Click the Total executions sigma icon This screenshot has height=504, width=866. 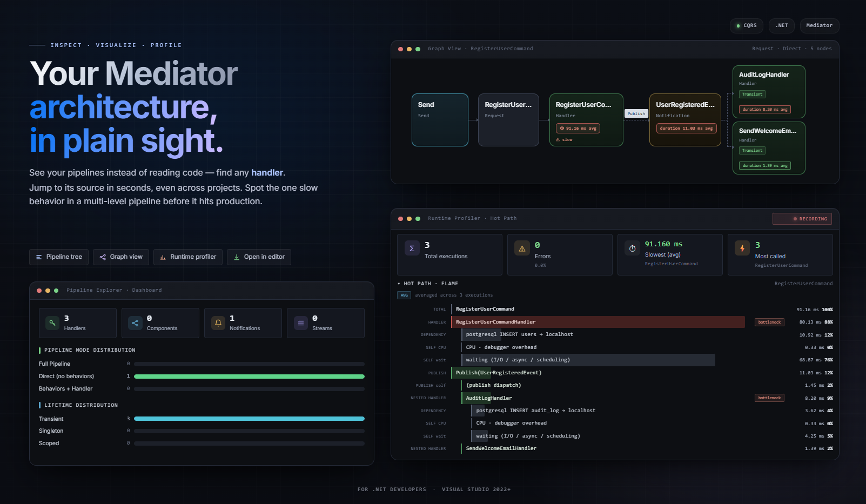(x=412, y=248)
